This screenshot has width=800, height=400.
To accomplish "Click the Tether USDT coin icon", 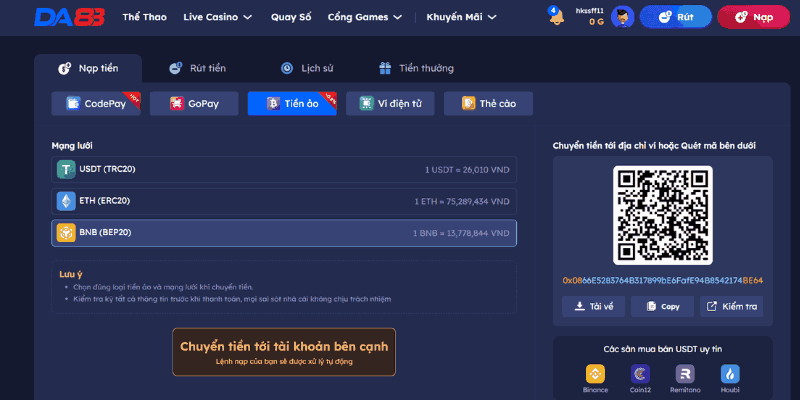I will (x=66, y=169).
